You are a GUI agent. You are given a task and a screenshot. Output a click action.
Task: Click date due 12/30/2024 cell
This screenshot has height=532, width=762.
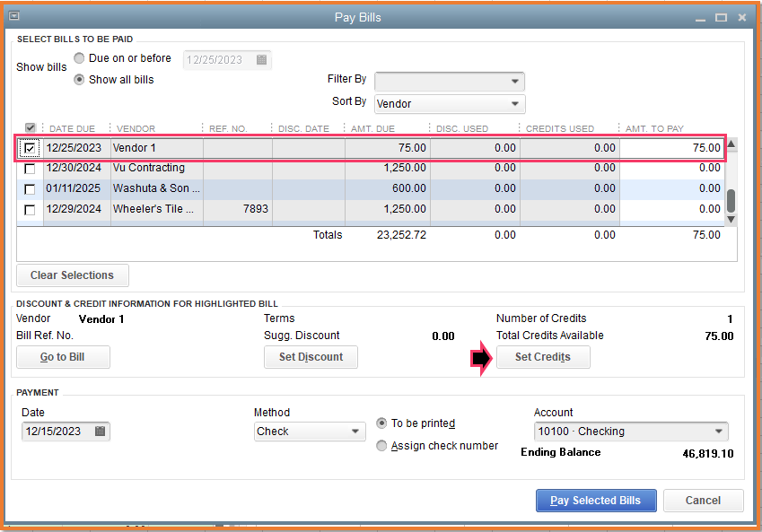coord(77,168)
